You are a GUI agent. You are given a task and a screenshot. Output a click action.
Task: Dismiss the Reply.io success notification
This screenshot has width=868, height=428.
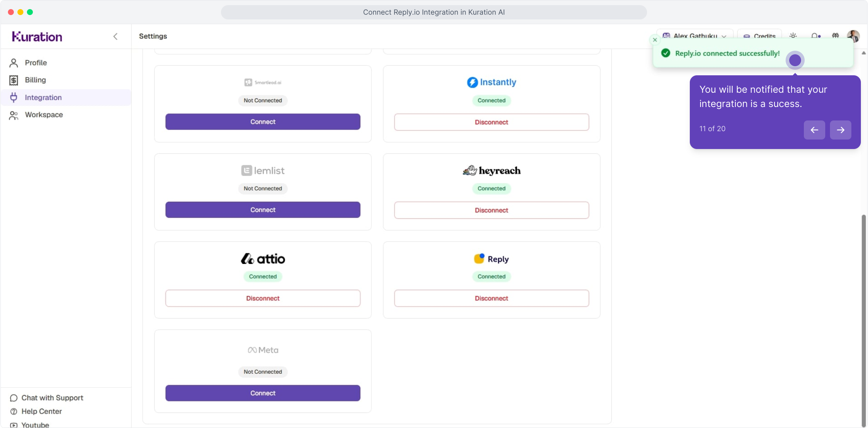coord(655,40)
